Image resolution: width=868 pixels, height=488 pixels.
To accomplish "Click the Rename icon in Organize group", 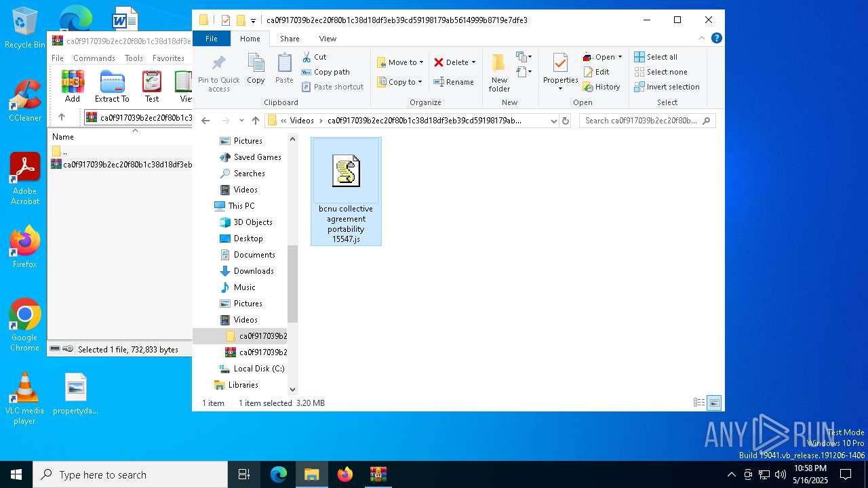I will click(x=439, y=82).
